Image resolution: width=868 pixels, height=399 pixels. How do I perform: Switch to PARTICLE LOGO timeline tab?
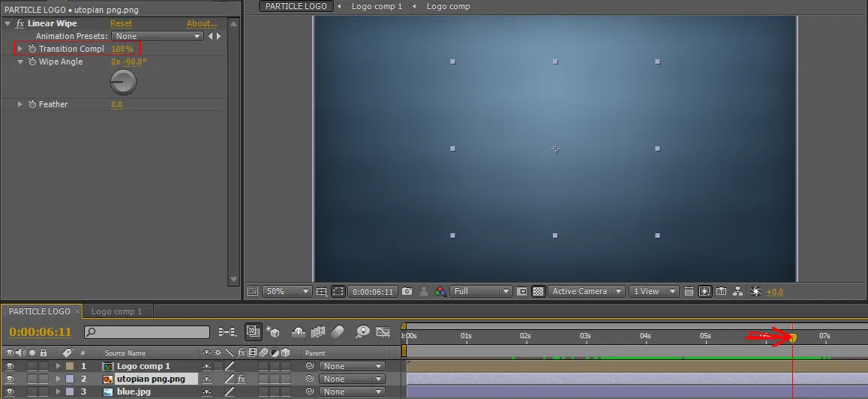(39, 311)
